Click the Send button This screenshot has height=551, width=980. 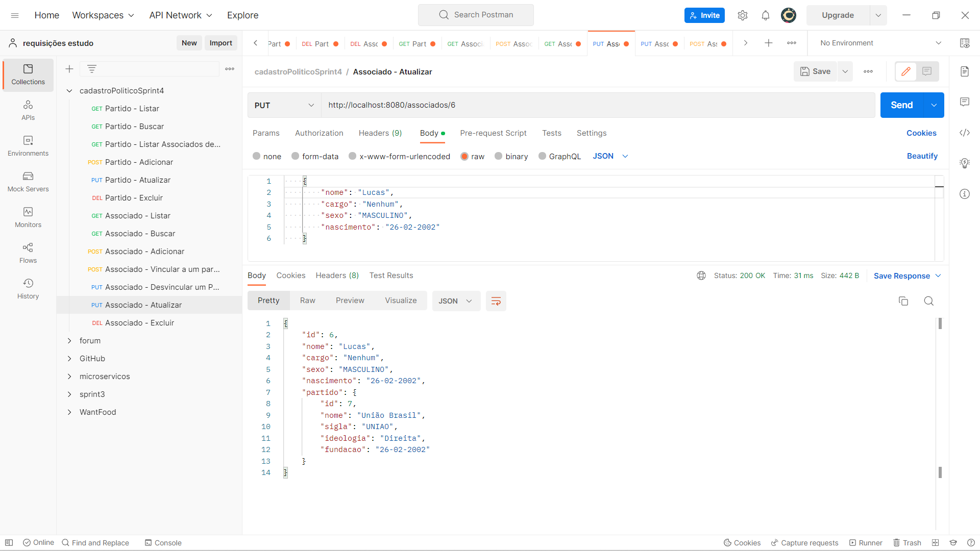(x=901, y=105)
